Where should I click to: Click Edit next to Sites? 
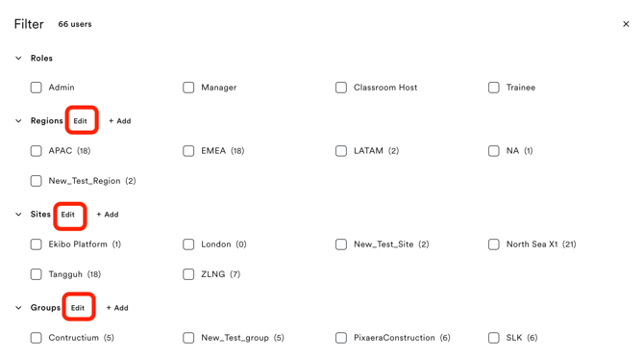pyautogui.click(x=68, y=215)
